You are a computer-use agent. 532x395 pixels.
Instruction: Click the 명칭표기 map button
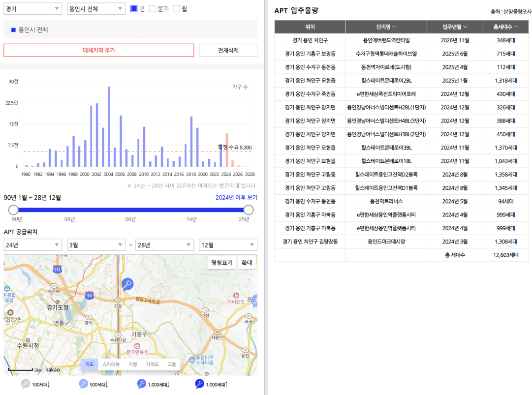click(x=222, y=262)
